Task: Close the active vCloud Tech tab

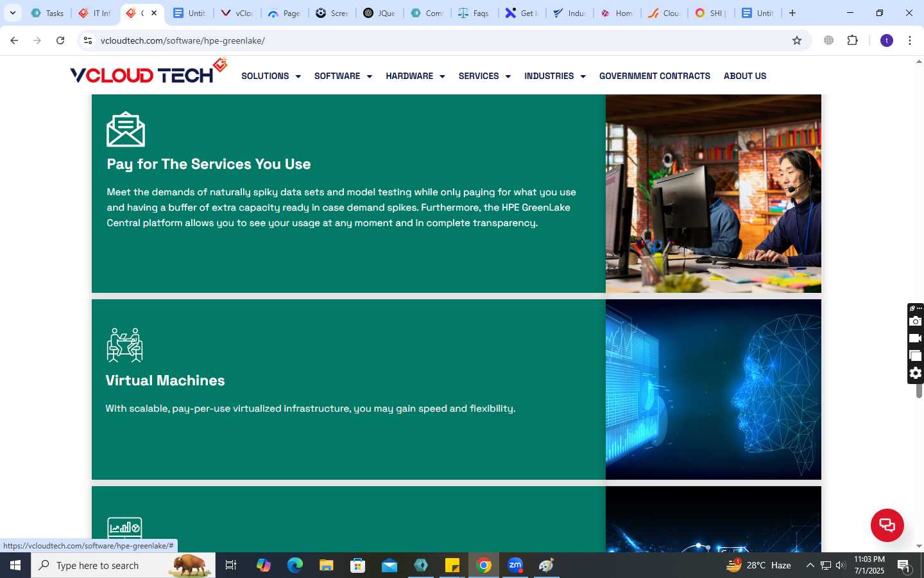Action: 154,13
